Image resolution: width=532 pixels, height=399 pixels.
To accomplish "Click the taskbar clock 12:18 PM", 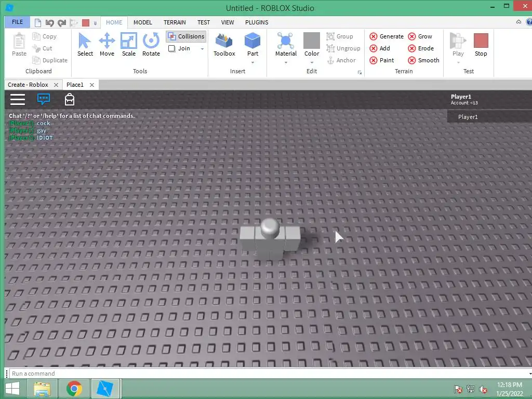I will [510, 385].
